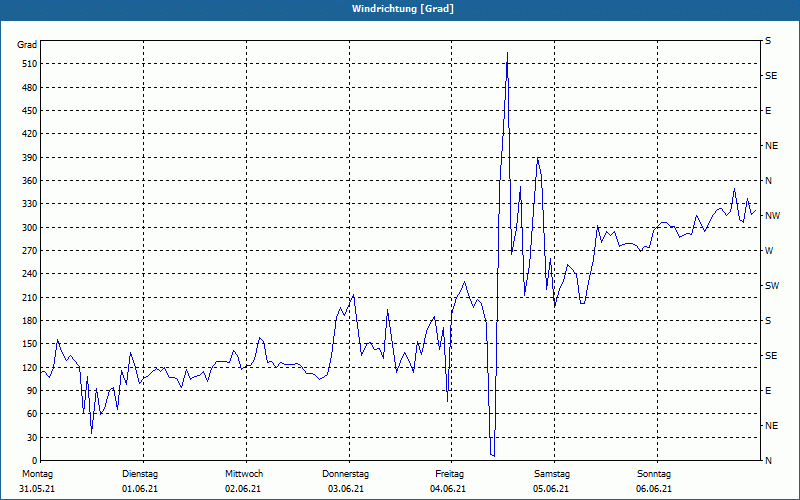Screen dimensions: 800x500
Task: Click the 'Freitag' day label
Action: pyautogui.click(x=449, y=474)
